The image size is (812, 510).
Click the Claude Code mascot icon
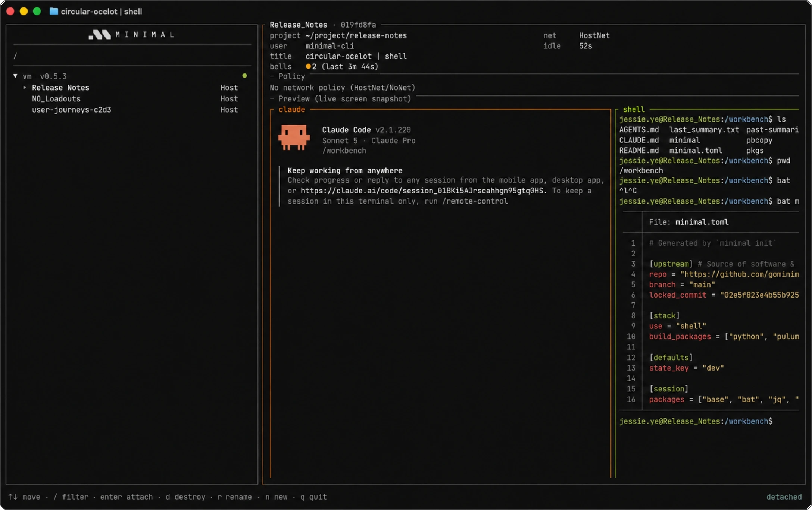pyautogui.click(x=294, y=137)
